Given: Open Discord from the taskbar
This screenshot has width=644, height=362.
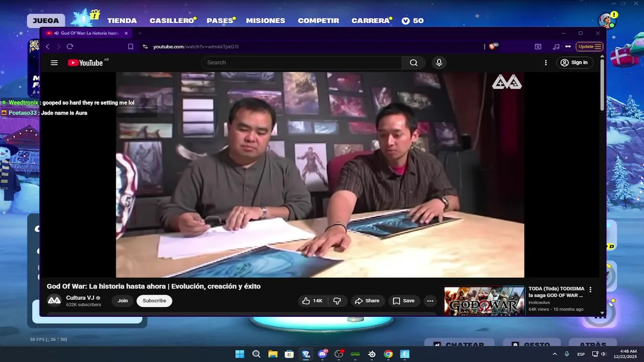Looking at the screenshot, I should pyautogui.click(x=323, y=354).
